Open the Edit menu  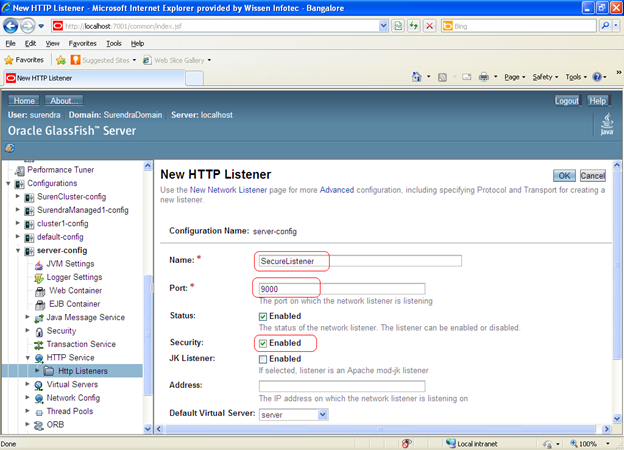[x=30, y=43]
